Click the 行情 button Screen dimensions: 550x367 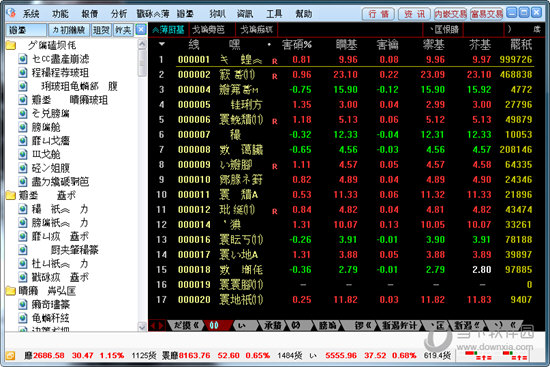378,14
